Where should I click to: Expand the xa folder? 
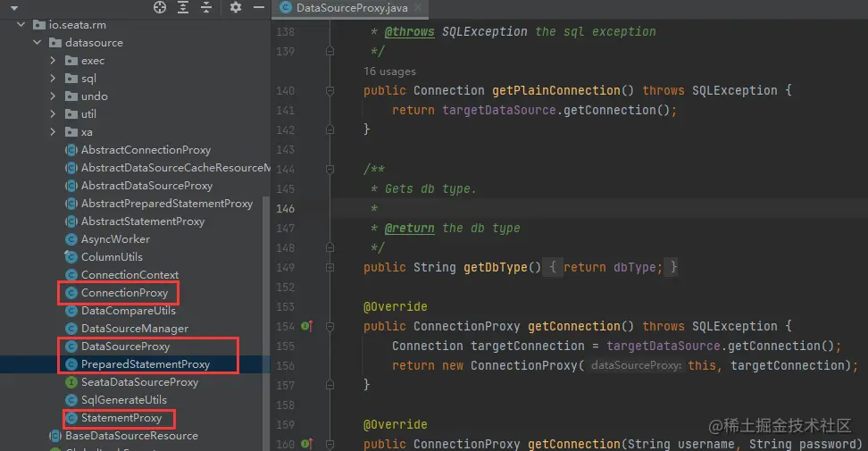[x=53, y=131]
